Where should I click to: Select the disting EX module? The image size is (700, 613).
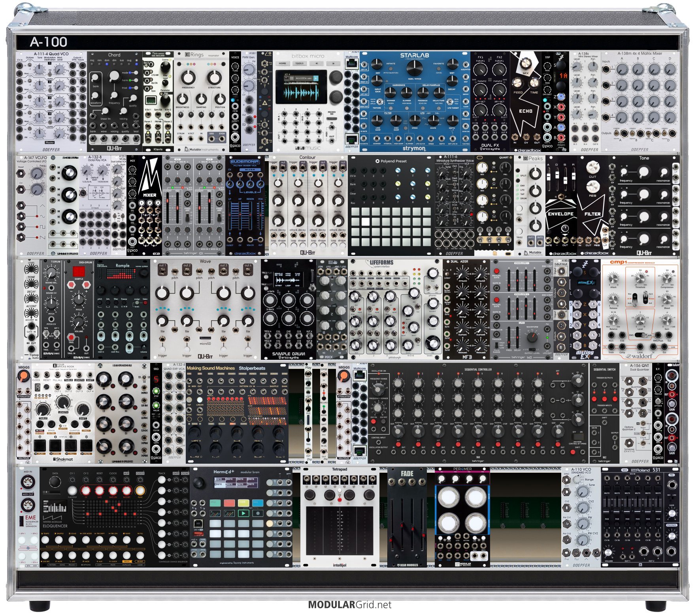pyautogui.click(x=585, y=309)
